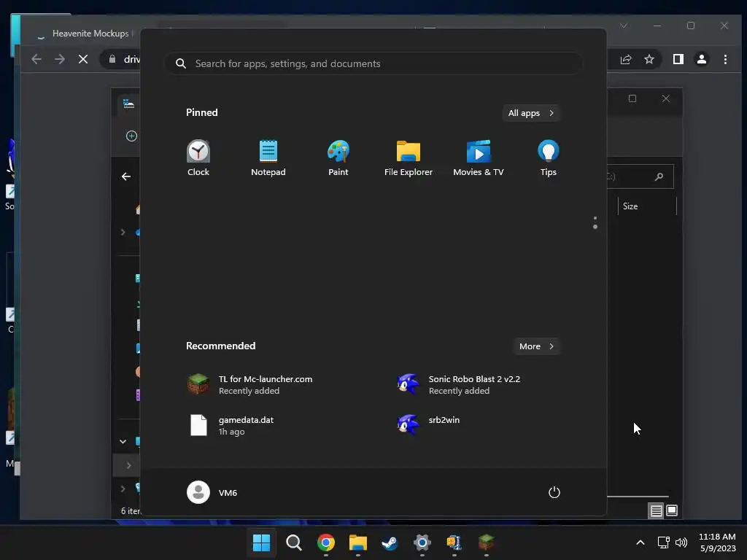
Task: Open Chrome profile avatar menu
Action: (701, 59)
